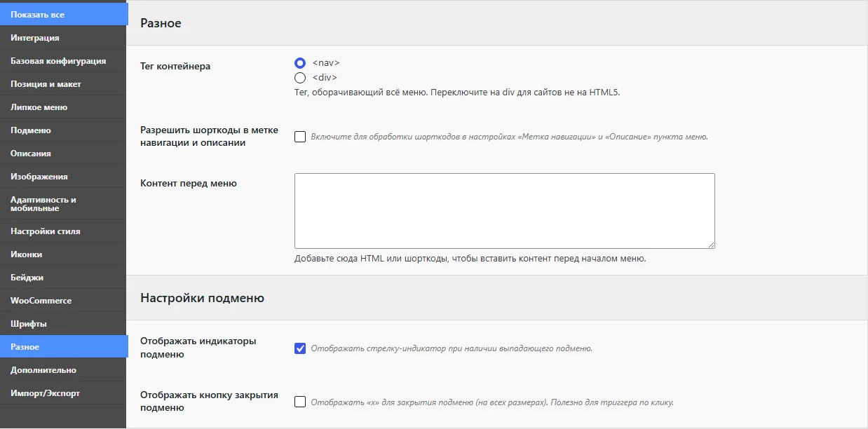Select the <div> container tag radio
The width and height of the screenshot is (868, 429).
[x=300, y=78]
